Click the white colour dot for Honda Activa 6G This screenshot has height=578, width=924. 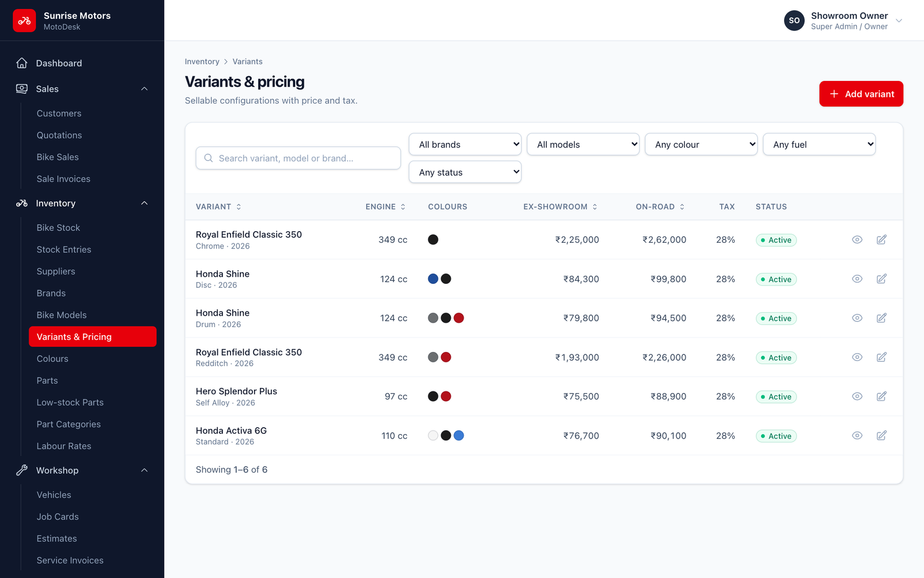click(x=433, y=436)
